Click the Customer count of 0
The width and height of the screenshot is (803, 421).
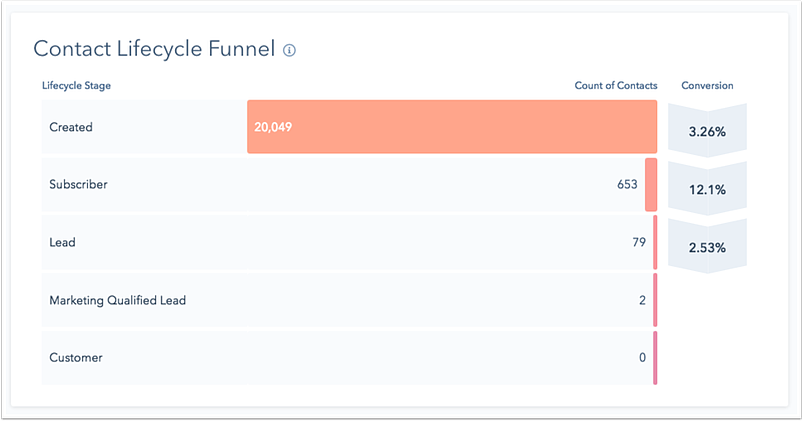[642, 357]
